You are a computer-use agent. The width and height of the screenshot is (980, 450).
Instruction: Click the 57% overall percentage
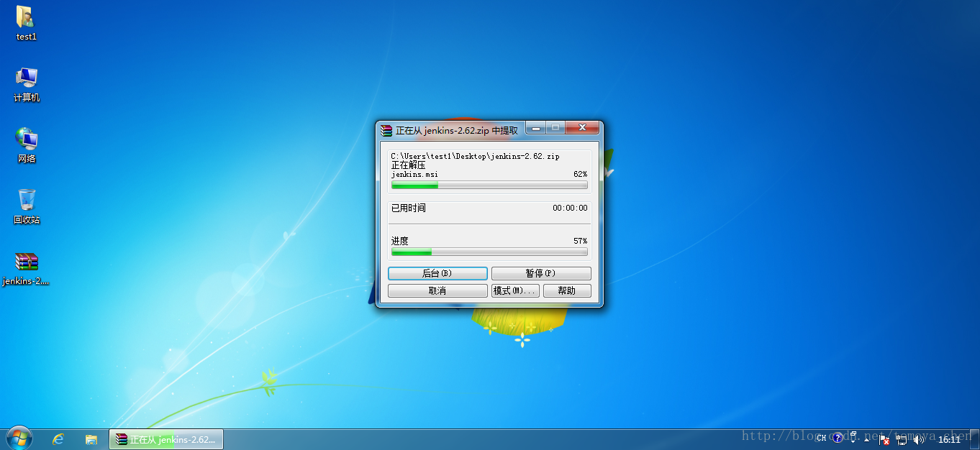[580, 242]
